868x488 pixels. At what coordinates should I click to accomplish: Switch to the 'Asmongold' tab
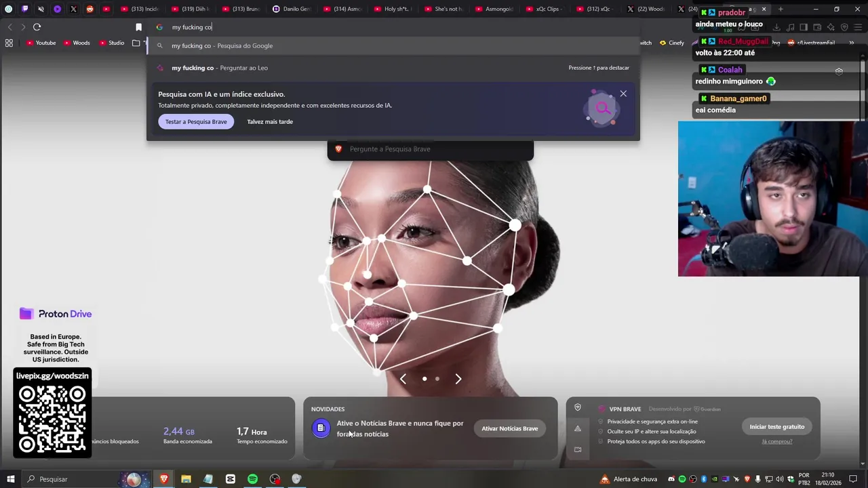coord(494,9)
